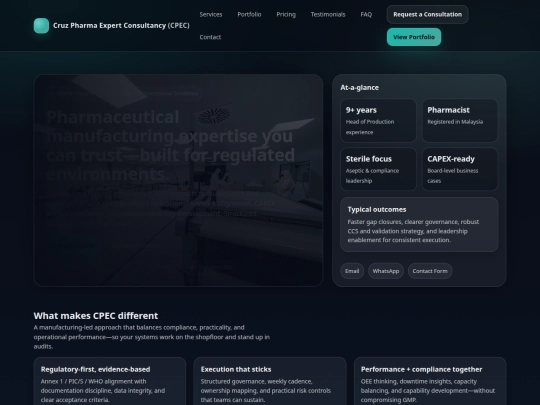
Task: Click the CAPEX-ready card
Action: pos(460,169)
